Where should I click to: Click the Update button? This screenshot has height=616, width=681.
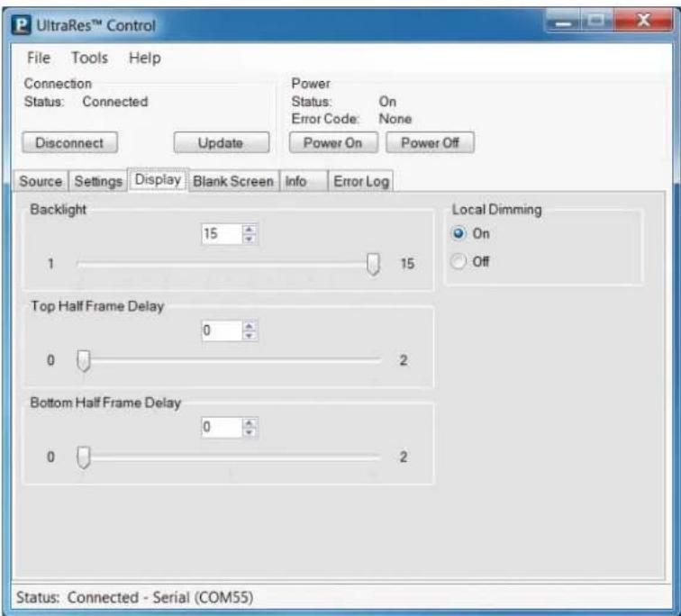tap(221, 143)
